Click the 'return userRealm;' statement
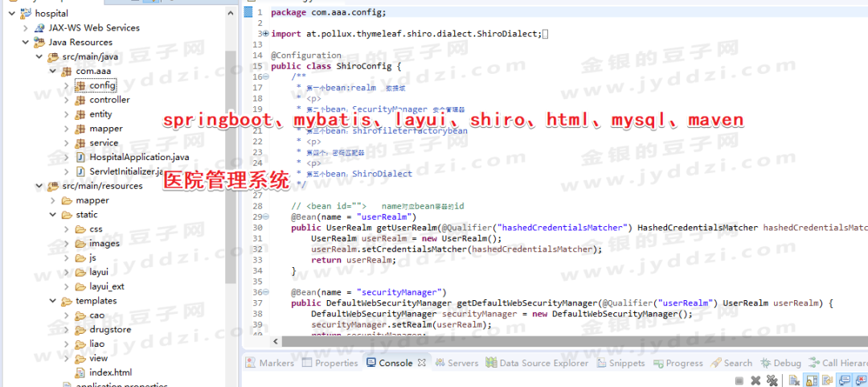This screenshot has height=387, width=868. coord(354,260)
